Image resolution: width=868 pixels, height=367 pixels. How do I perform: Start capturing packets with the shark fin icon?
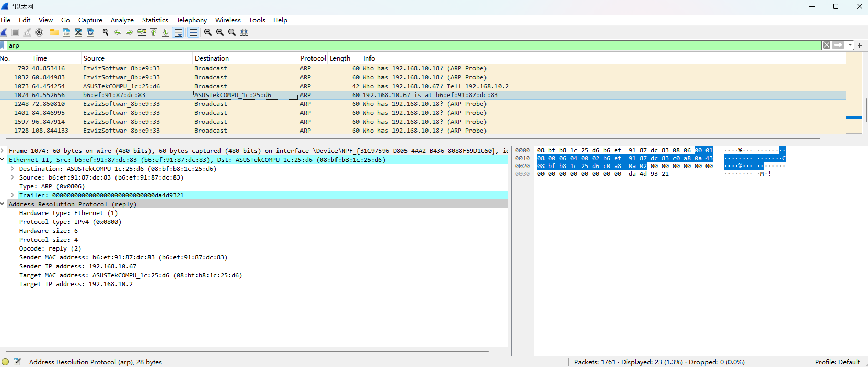pyautogui.click(x=4, y=32)
